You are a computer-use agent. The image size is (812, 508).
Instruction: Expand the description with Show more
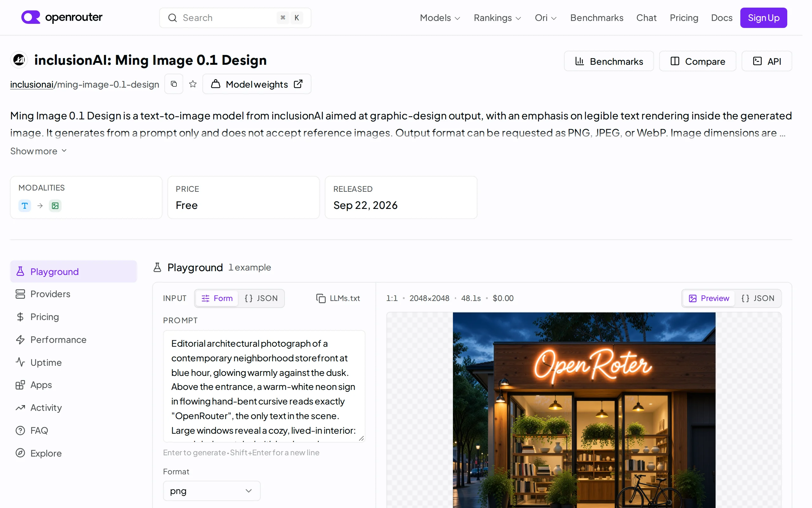39,151
